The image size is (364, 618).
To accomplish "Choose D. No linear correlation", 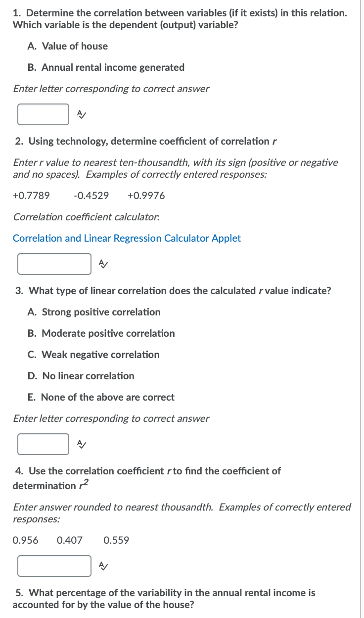I will click(81, 376).
